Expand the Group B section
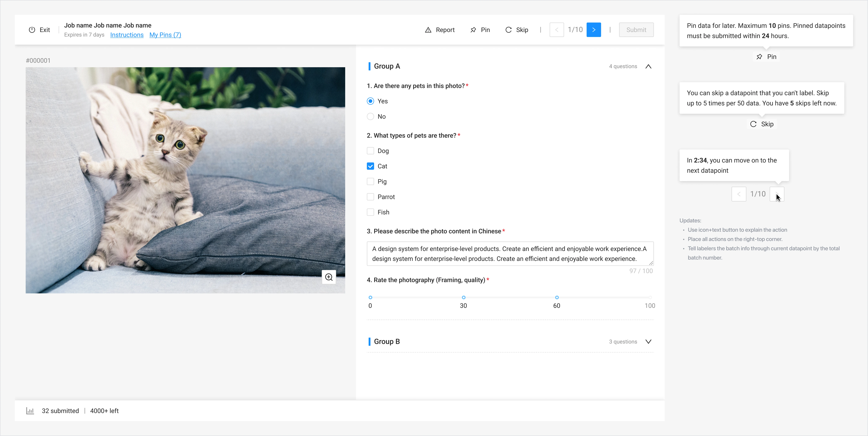Screen dimensions: 868x436 tap(648, 342)
